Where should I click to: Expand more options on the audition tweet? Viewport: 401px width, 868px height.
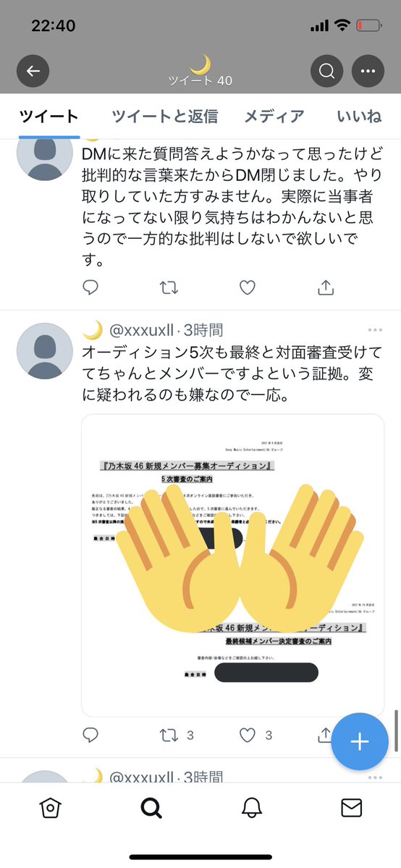pos(375,330)
